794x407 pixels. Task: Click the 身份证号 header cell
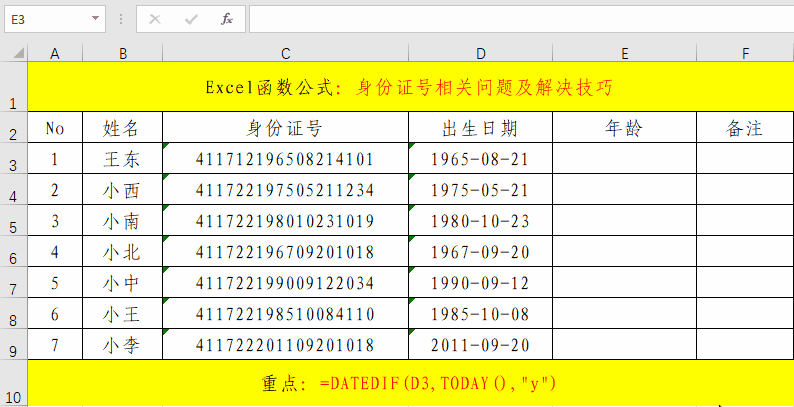click(x=286, y=127)
